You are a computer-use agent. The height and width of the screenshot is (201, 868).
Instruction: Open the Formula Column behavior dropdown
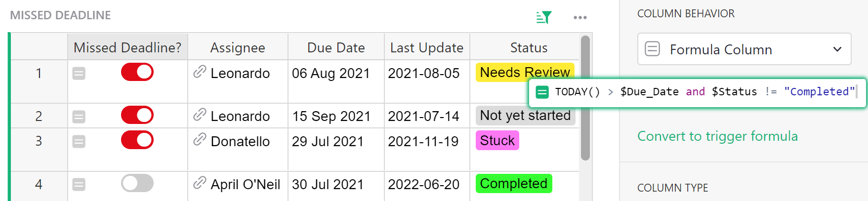pos(744,49)
